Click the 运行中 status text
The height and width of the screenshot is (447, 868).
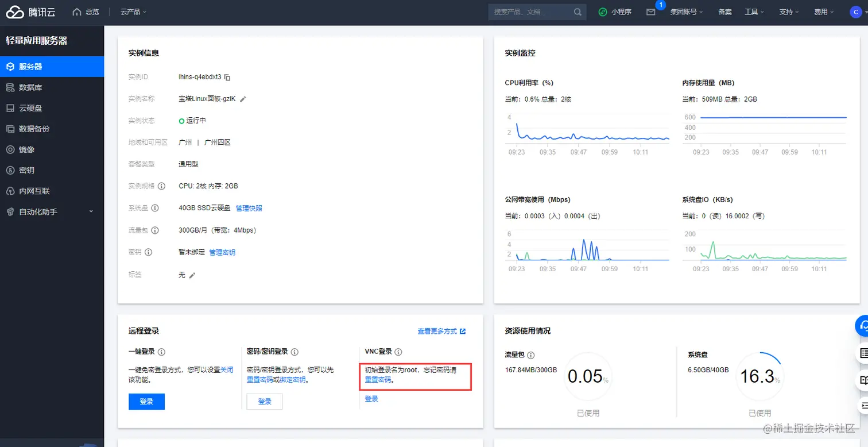point(196,121)
